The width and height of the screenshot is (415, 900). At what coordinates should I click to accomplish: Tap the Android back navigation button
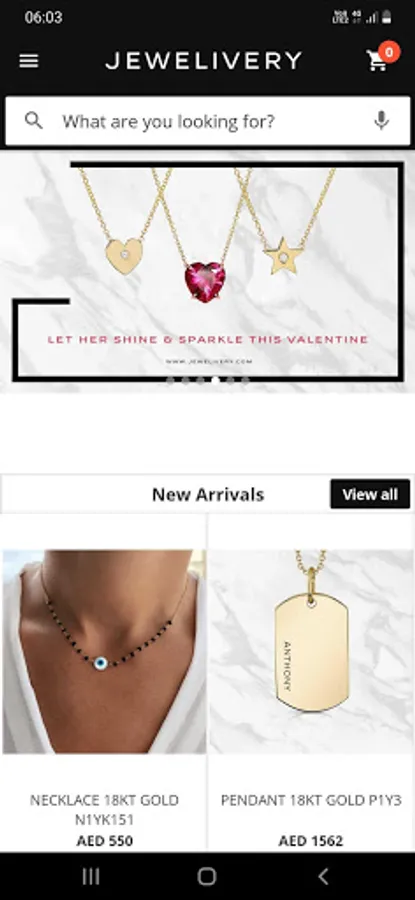[x=323, y=876]
